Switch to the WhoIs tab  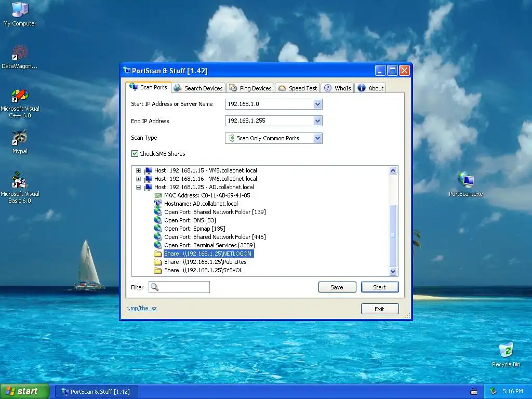[x=338, y=88]
